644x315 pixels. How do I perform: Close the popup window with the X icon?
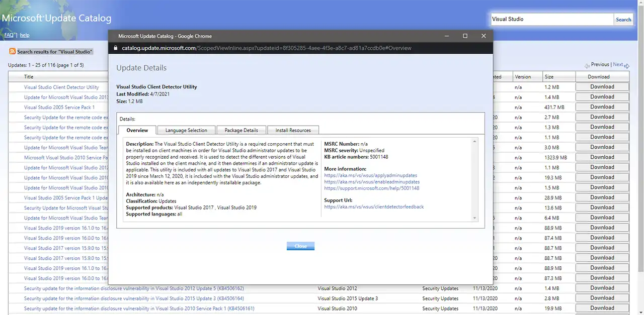coord(484,36)
